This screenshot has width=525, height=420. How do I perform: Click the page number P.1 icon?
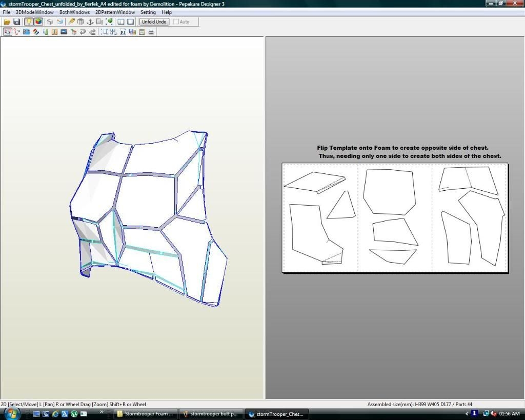point(123,32)
